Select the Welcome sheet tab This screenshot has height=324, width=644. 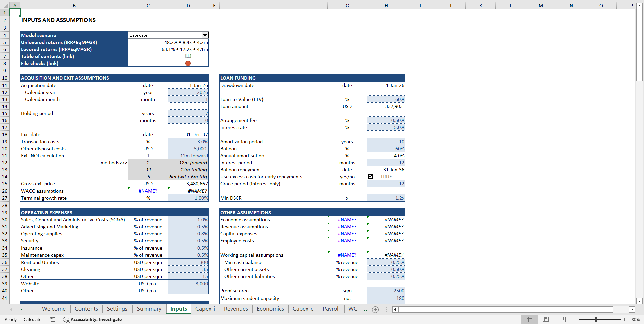click(x=54, y=309)
